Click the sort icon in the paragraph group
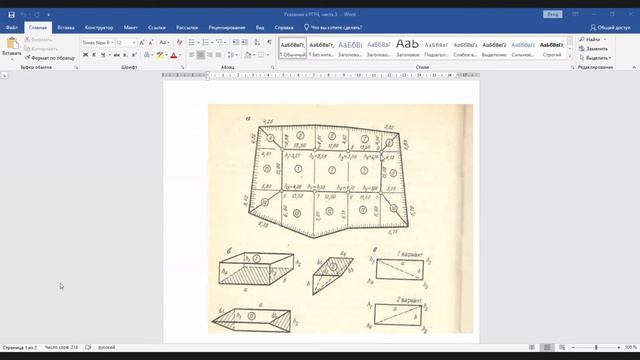640x360 pixels. (257, 42)
